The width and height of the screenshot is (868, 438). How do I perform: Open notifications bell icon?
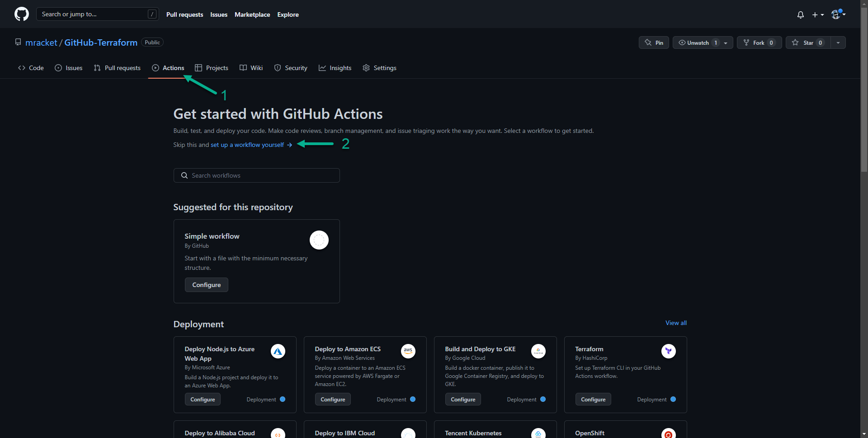point(801,14)
